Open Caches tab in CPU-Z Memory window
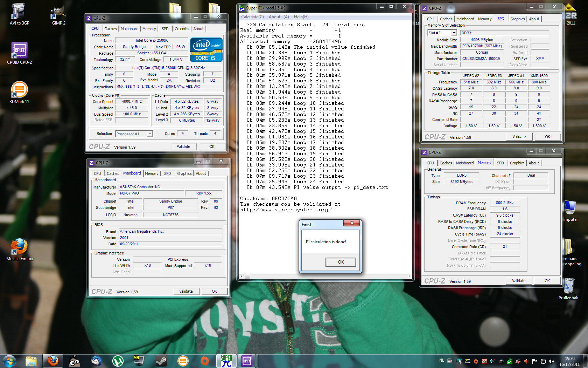Image resolution: width=588 pixels, height=368 pixels. [x=446, y=163]
